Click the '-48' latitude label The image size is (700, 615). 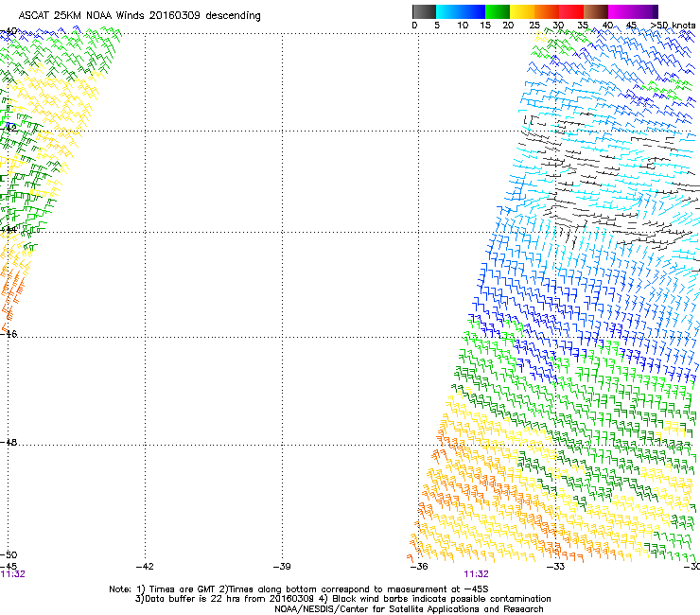[9, 442]
